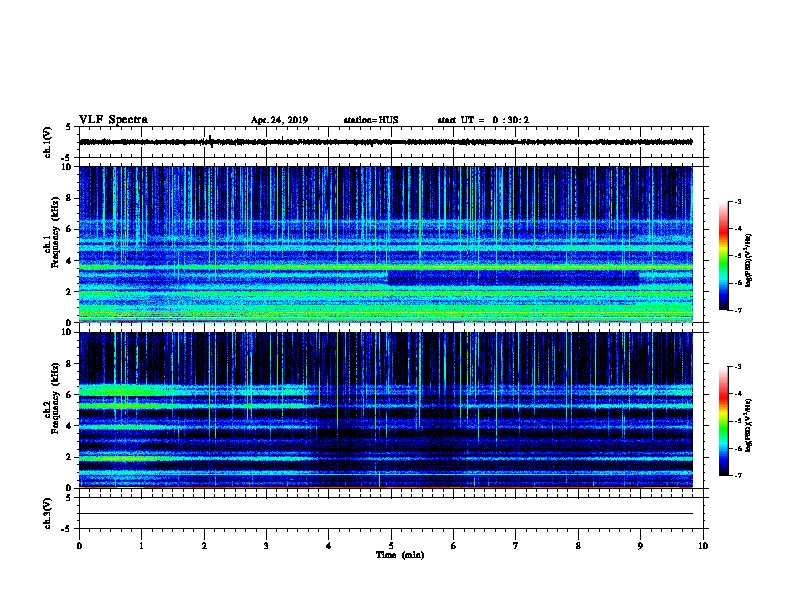Click the ch.2 spectrogram colorbar

click(723, 421)
